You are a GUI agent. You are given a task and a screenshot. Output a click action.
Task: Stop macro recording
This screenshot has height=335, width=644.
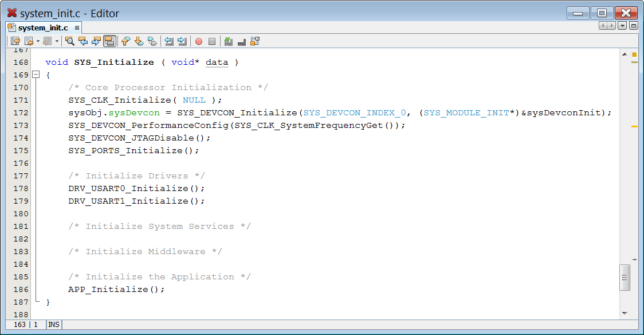tap(213, 41)
